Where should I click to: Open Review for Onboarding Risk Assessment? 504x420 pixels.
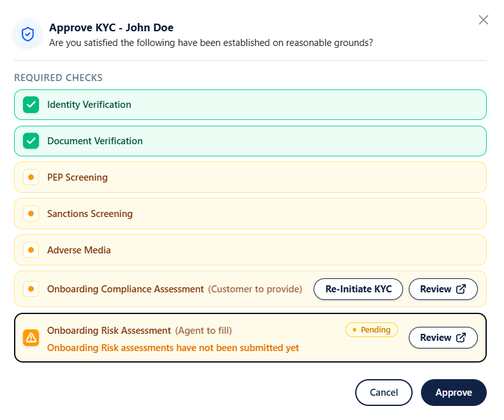pyautogui.click(x=443, y=338)
